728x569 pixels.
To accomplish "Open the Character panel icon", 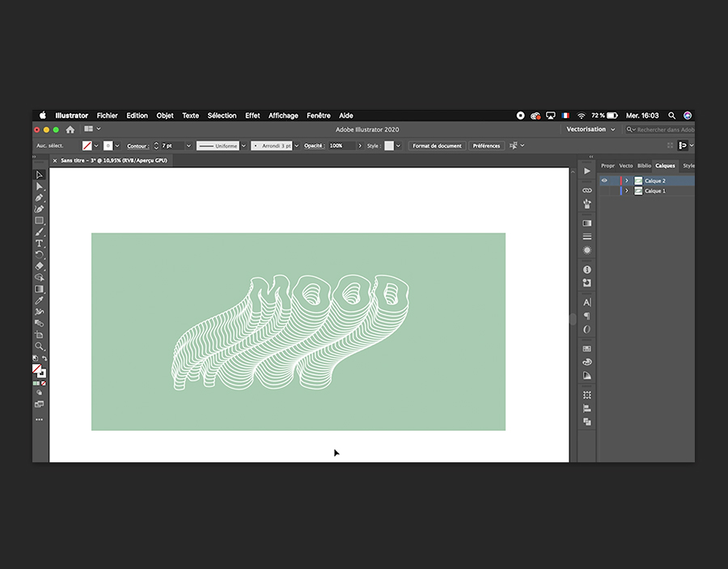I will (587, 302).
